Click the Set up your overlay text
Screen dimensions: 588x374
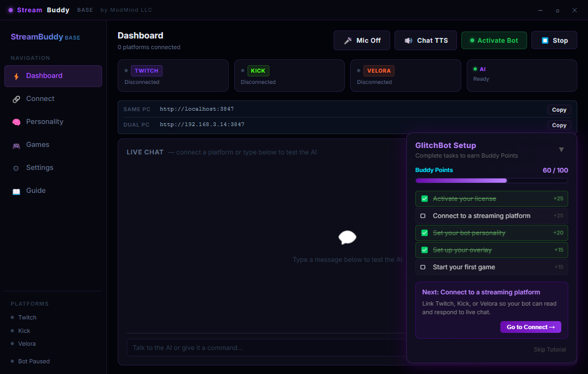[462, 250]
